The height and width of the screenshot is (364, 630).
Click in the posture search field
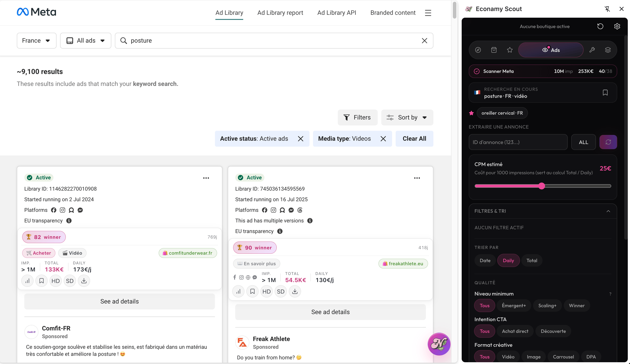click(x=274, y=40)
